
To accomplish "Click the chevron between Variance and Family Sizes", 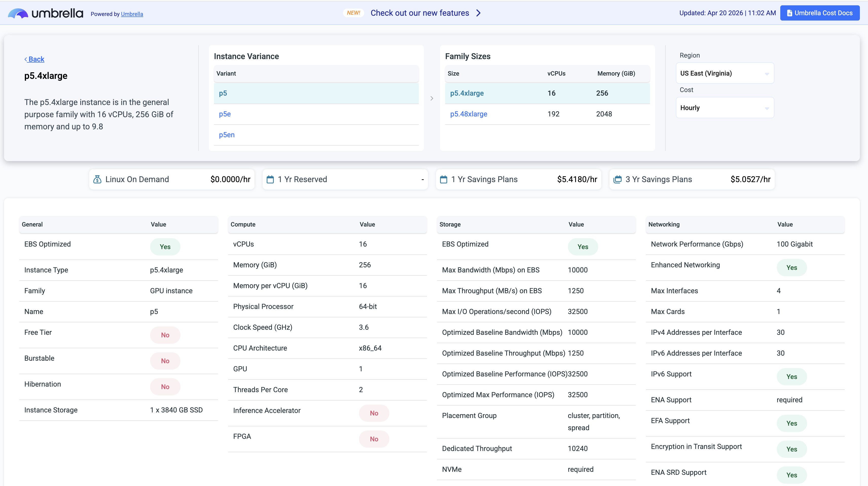I will (x=432, y=98).
